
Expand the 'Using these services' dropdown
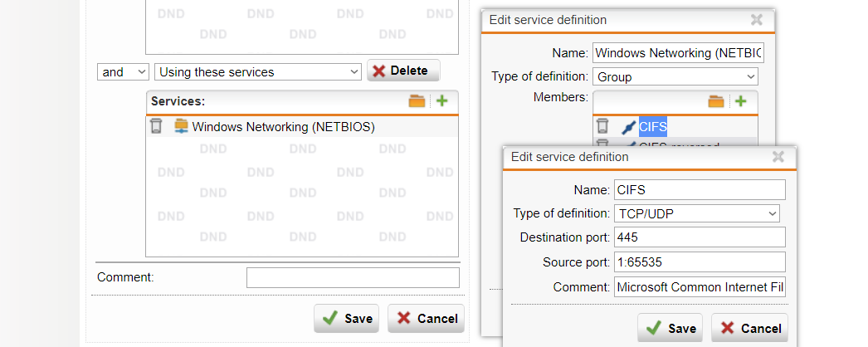tap(257, 72)
